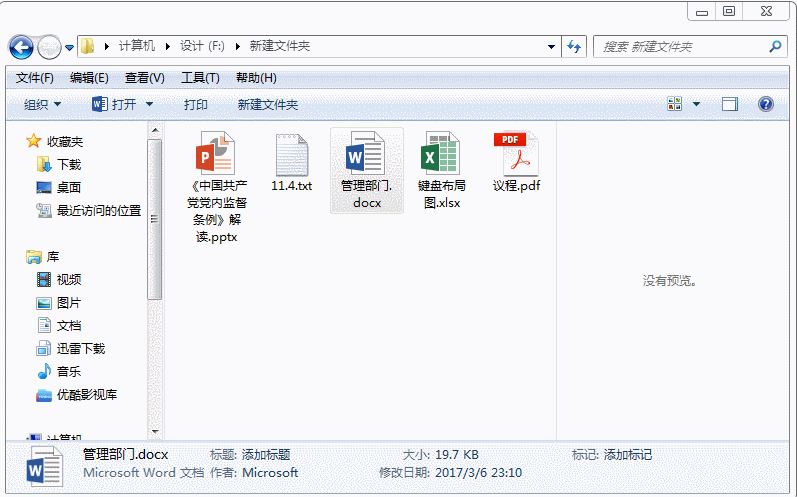The image size is (797, 497).
Task: Open the 组织 dropdown menu
Action: tap(42, 104)
